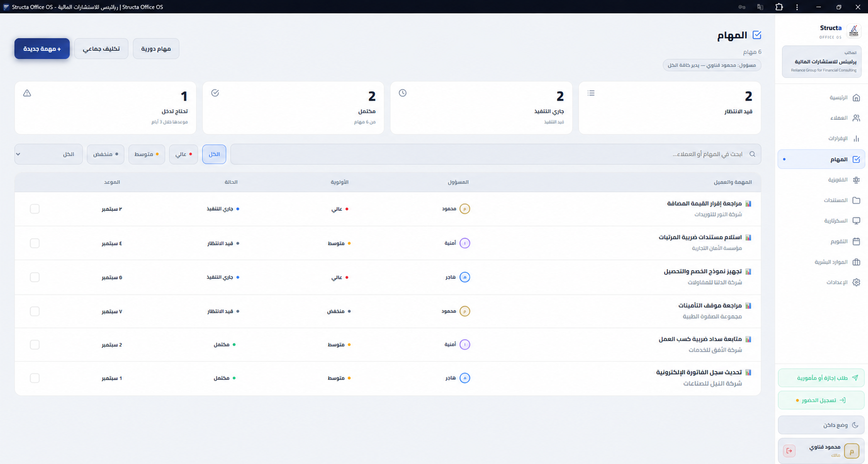
Task: Click the clock icon on جاري التنفيذ card
Action: click(x=403, y=93)
